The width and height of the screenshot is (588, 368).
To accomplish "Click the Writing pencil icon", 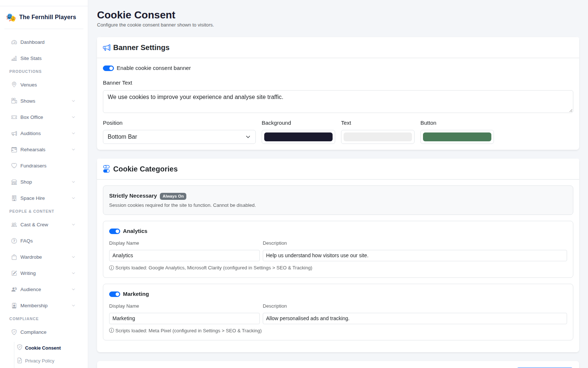I will coord(14,273).
